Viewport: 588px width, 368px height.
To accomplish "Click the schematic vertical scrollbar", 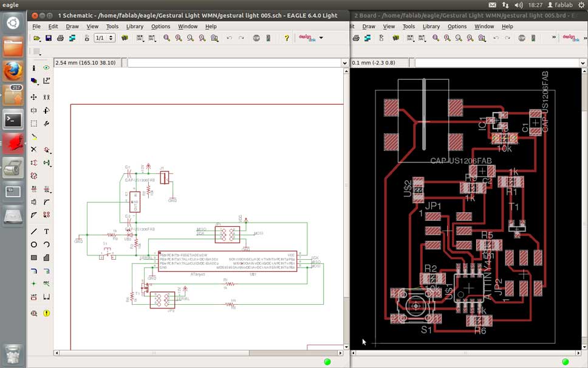I will pyautogui.click(x=346, y=209).
